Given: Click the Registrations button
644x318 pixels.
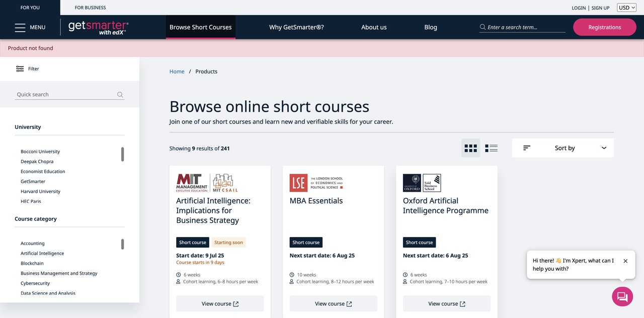Looking at the screenshot, I should pyautogui.click(x=605, y=27).
